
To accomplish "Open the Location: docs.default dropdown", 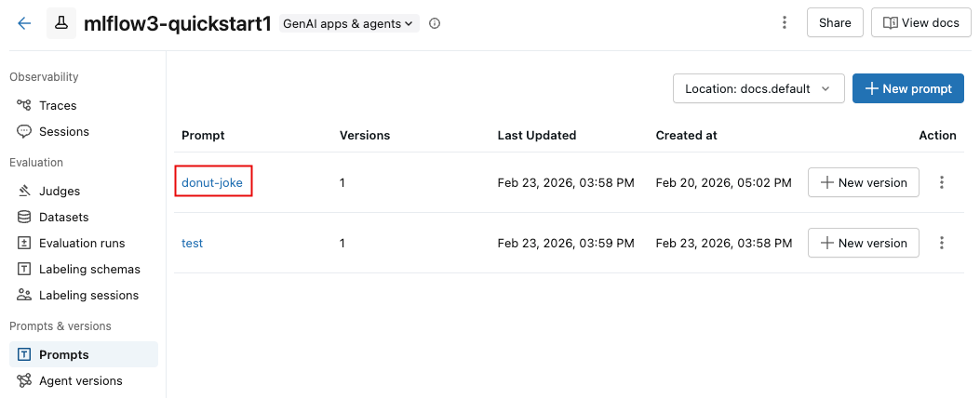I will [758, 89].
